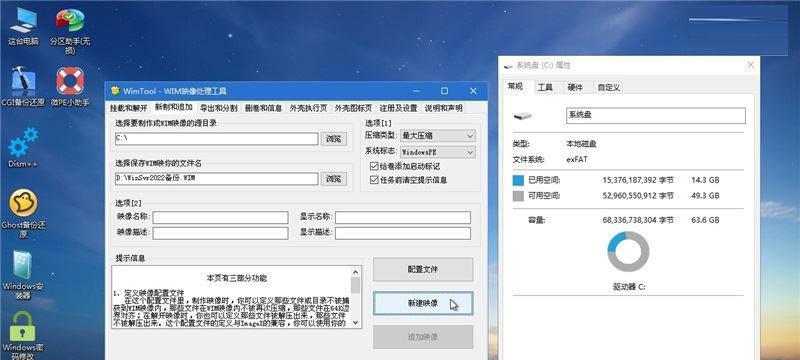This screenshot has height=360, width=800.
Task: Open 常规 tab in properties window
Action: (x=515, y=87)
